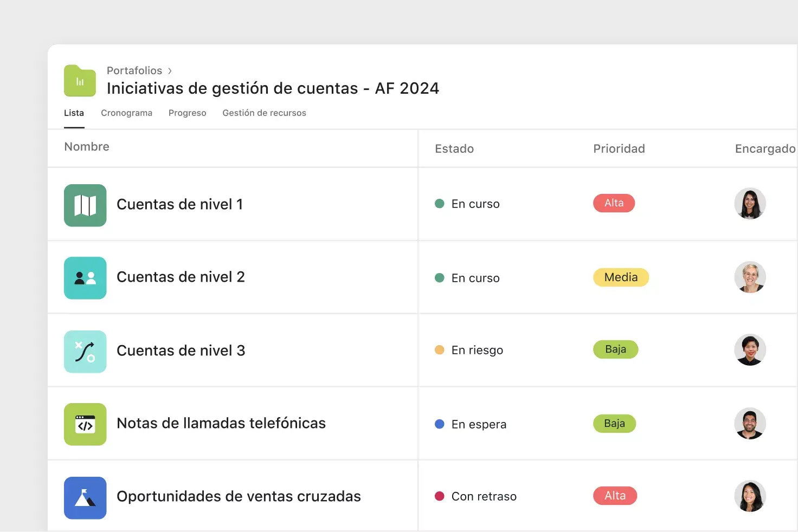Open the code icon for Notas de llamadas telefónicas
The image size is (798, 532).
[x=85, y=424]
